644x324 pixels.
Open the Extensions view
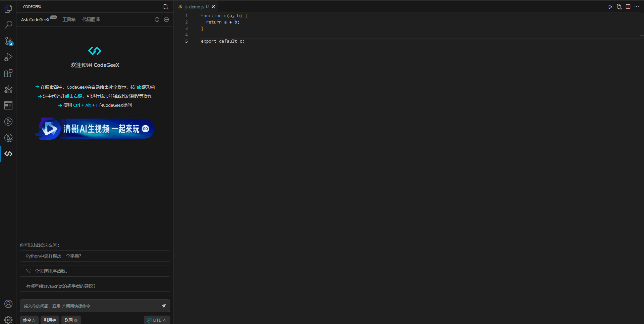8,73
